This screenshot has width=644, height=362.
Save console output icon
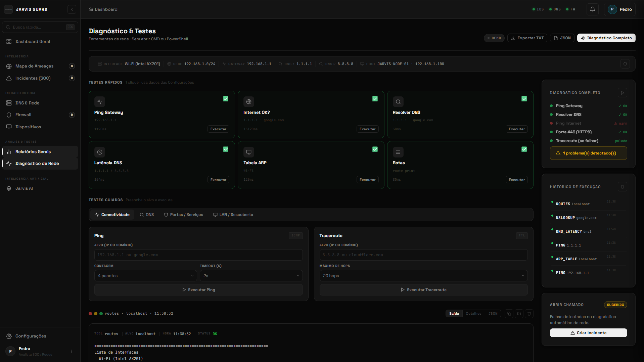[519, 314]
